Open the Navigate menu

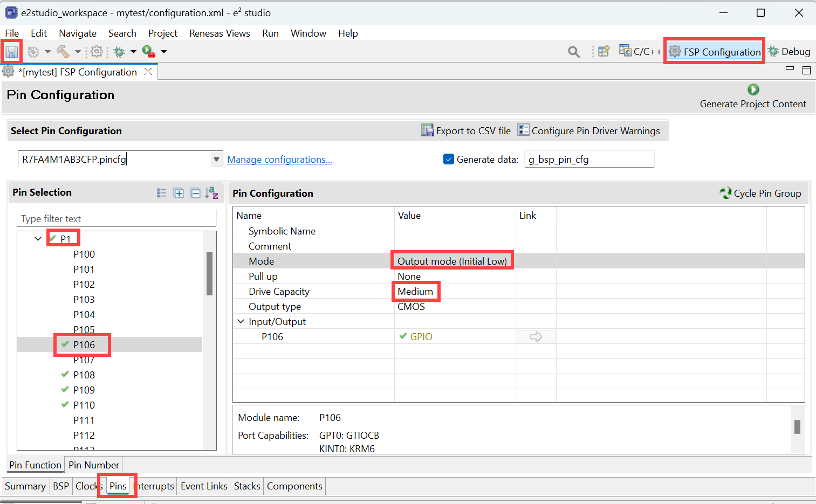[x=78, y=33]
